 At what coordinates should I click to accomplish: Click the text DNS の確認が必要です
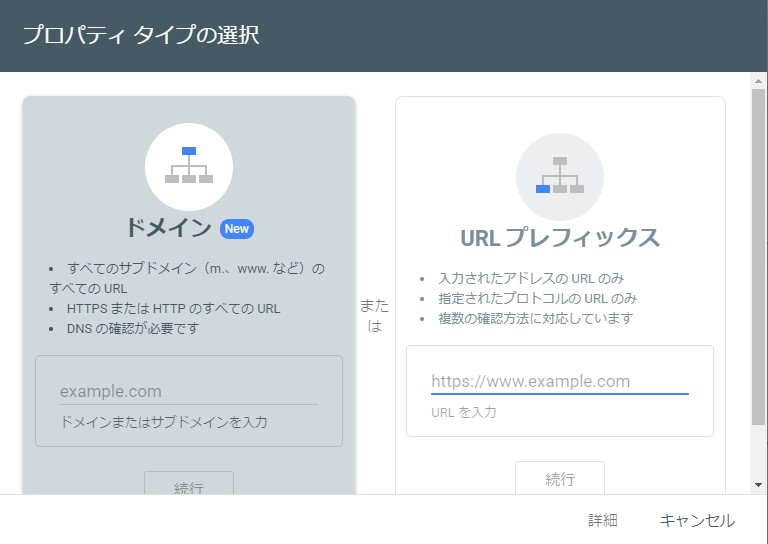133,328
